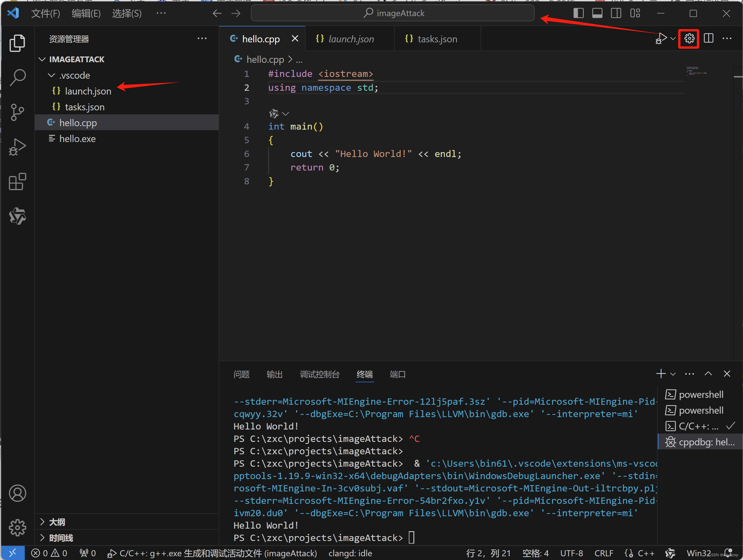This screenshot has width=743, height=560.
Task: Open Customize Layout button
Action: (635, 13)
